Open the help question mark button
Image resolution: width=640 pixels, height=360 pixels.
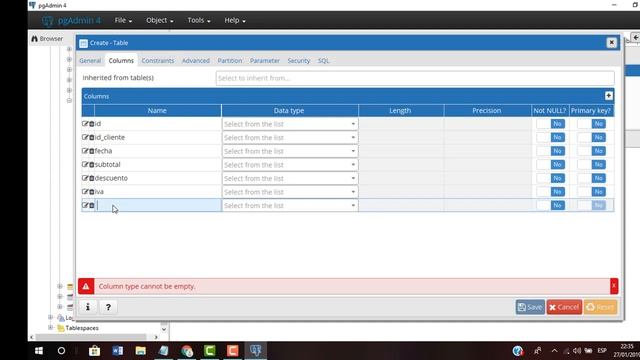pos(108,307)
